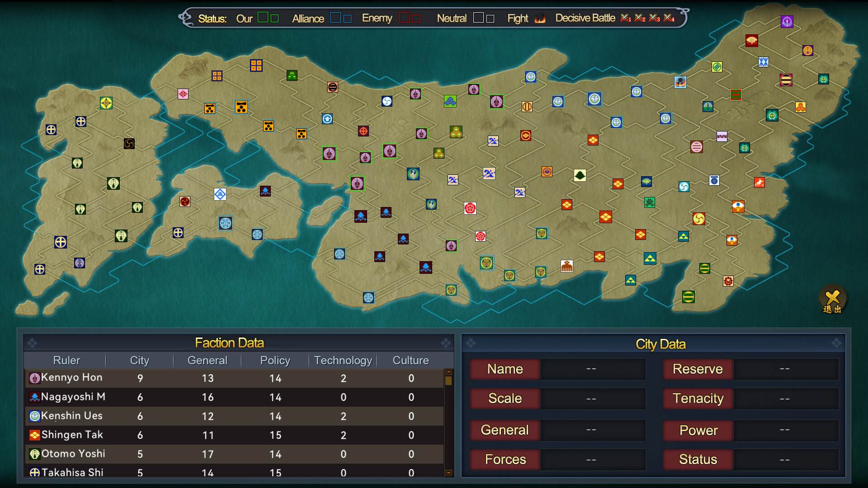Image resolution: width=868 pixels, height=488 pixels.
Task: Open the Name field in City Data
Action: [x=505, y=369]
